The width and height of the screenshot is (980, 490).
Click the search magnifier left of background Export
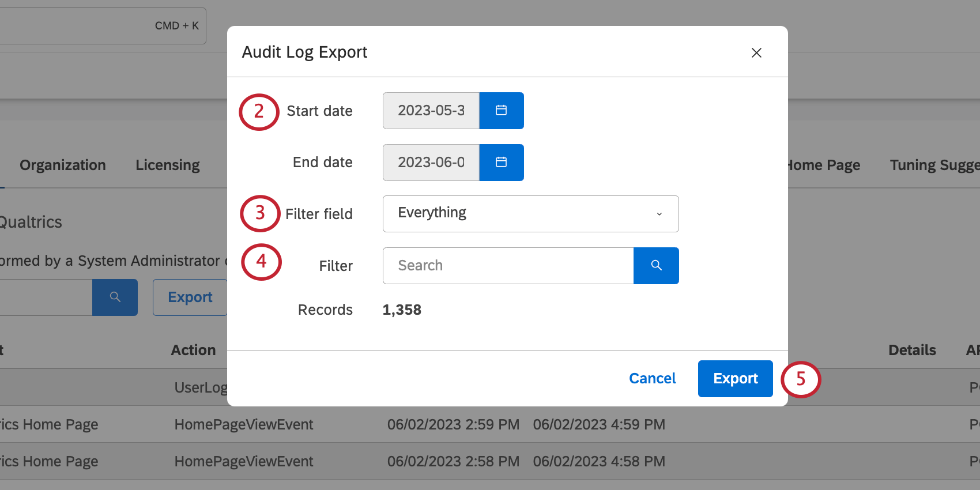click(115, 297)
